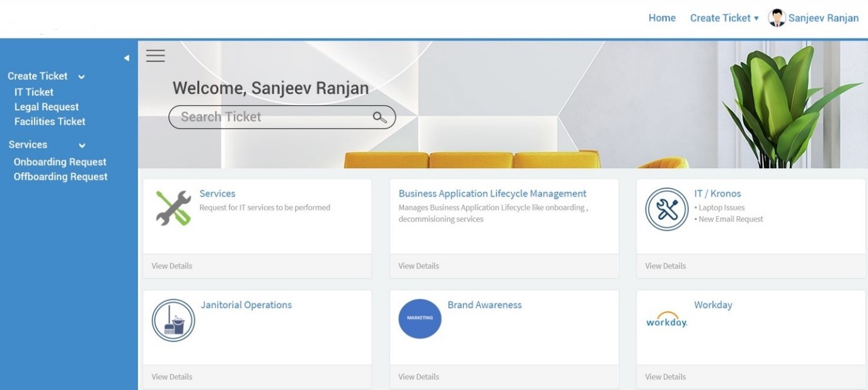Click the Janitorial Operations broom icon
The height and width of the screenshot is (390, 868).
[173, 319]
